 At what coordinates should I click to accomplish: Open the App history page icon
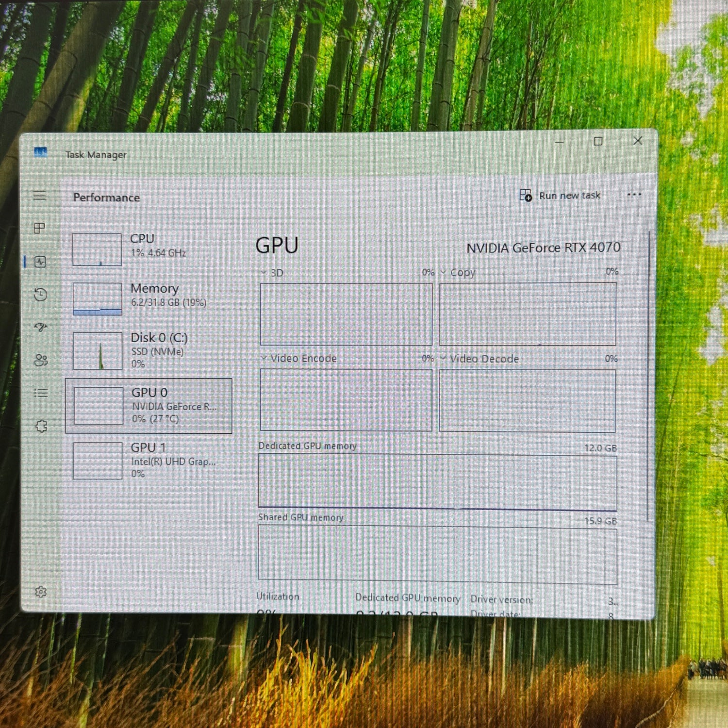[41, 295]
